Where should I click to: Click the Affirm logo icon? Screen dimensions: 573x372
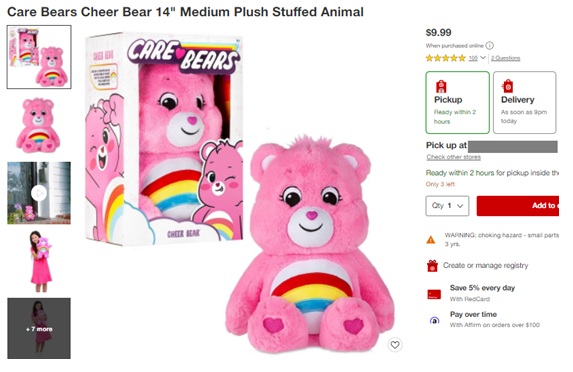(x=435, y=320)
